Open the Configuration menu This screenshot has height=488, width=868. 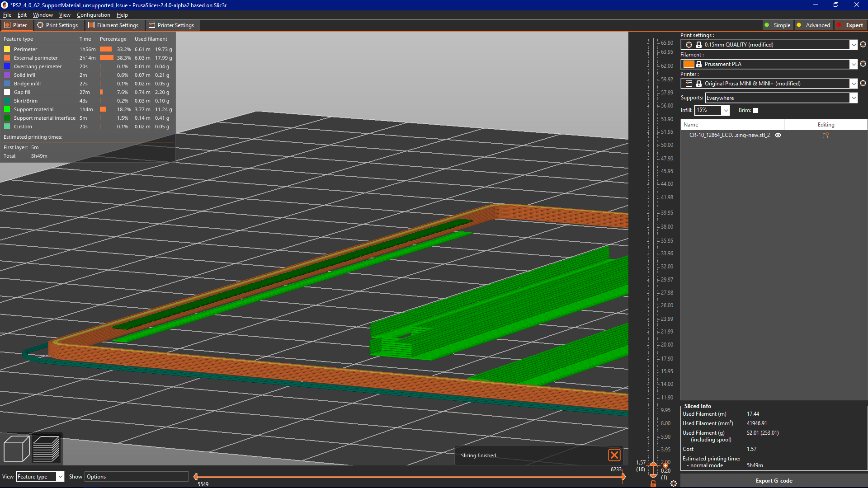point(93,14)
